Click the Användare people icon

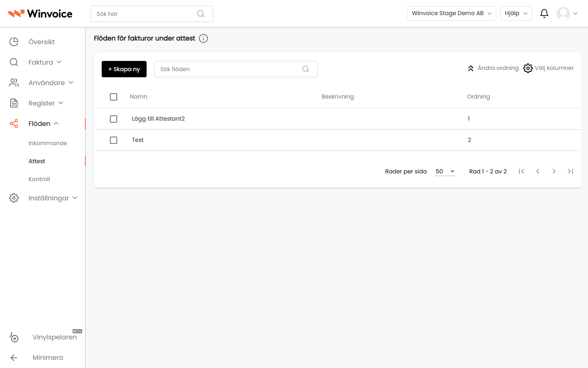(x=14, y=83)
